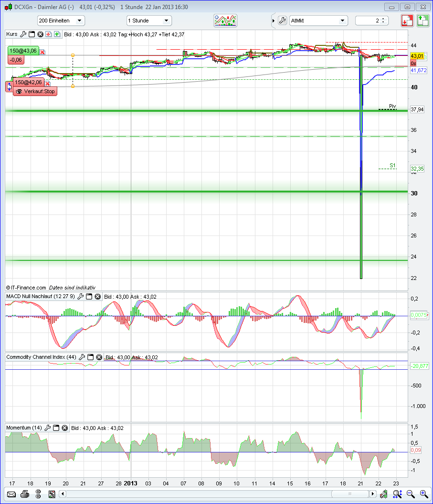Screen dimensions: 433x504
Task: Click the red down-arrow icon in Kurs header
Action: [x=49, y=34]
